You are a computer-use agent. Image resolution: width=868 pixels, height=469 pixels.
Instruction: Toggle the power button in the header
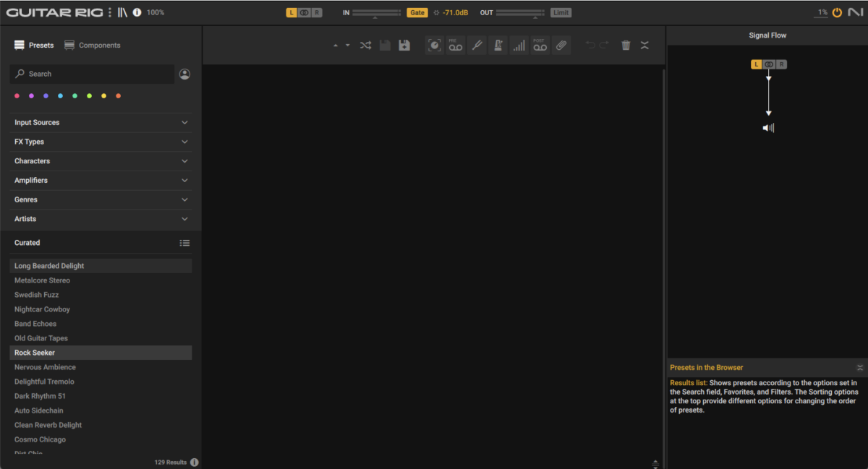click(x=838, y=12)
